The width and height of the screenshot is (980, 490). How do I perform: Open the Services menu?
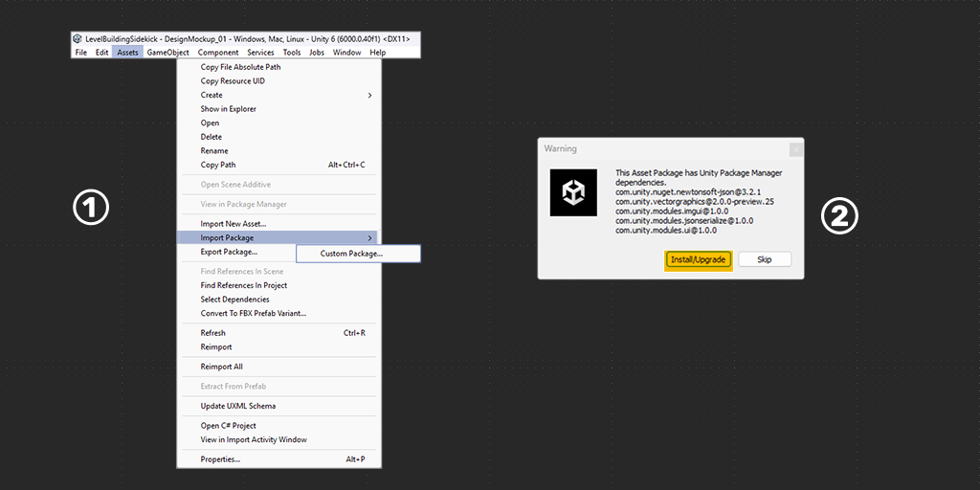260,53
